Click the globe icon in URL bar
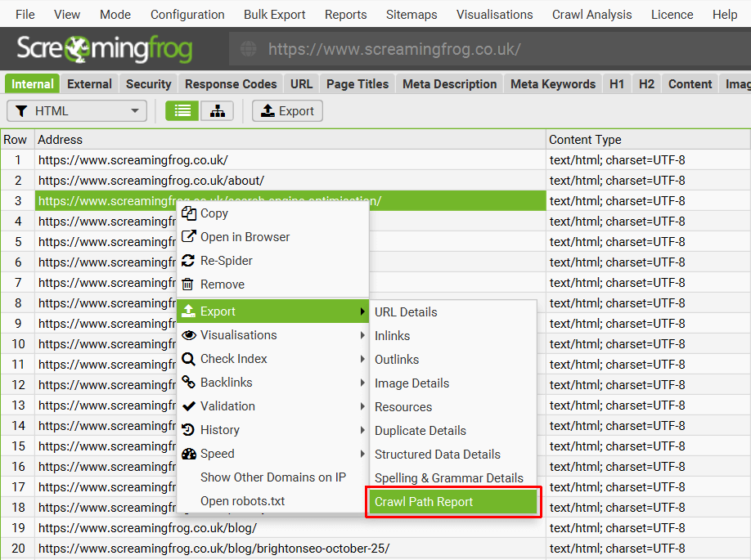The height and width of the screenshot is (560, 751). click(x=248, y=49)
